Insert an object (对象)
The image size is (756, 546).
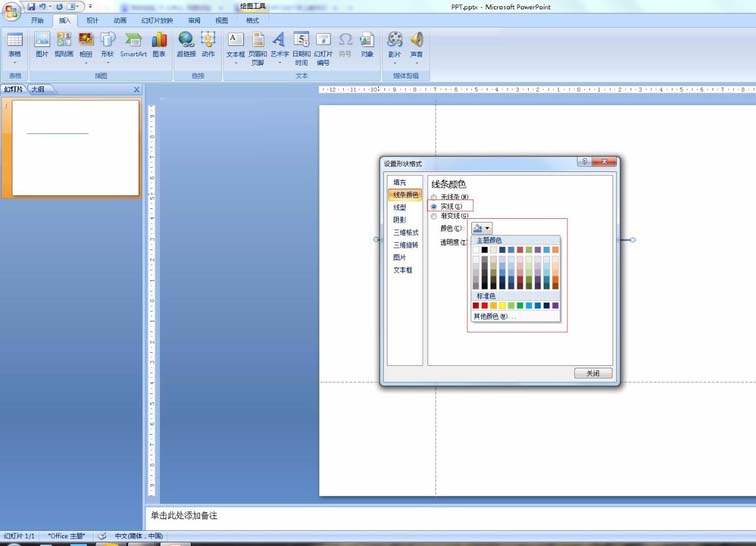367,44
